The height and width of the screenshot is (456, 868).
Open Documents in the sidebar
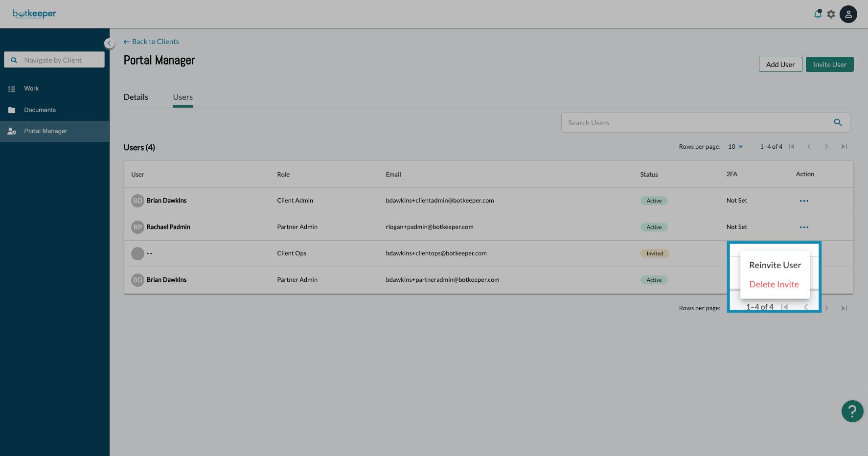click(x=40, y=110)
